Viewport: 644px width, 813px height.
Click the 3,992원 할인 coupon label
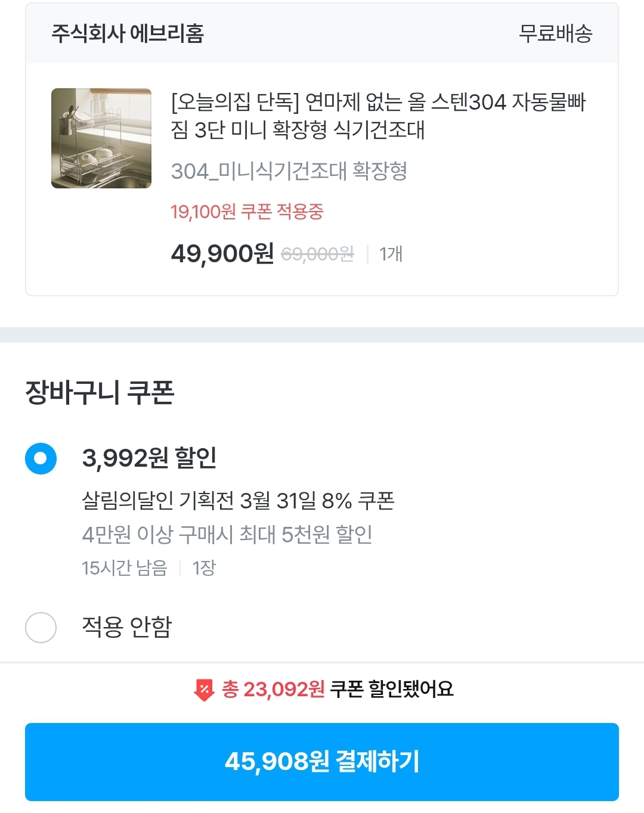[x=149, y=458]
